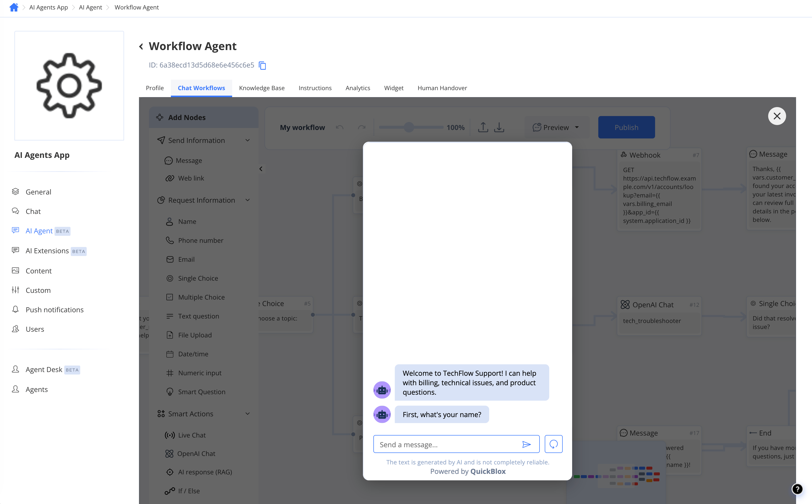Image resolution: width=812 pixels, height=504 pixels.
Task: Switch to the Analytics tab
Action: [358, 88]
